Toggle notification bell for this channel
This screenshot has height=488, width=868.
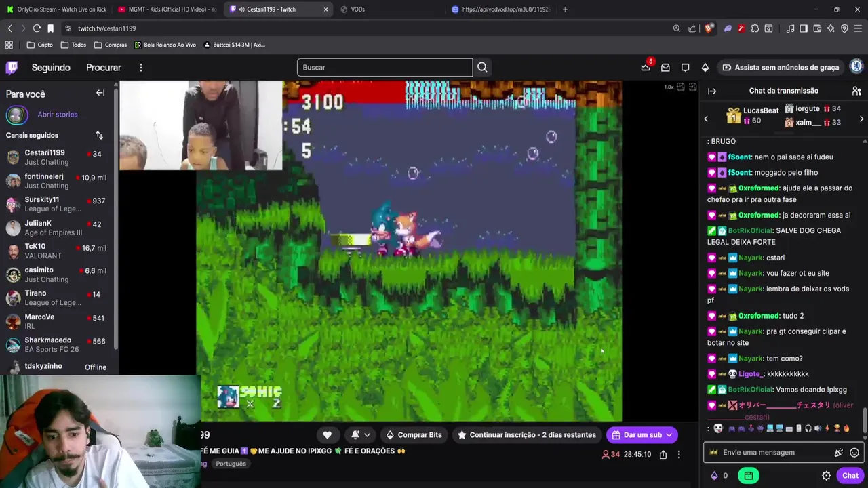pos(355,435)
